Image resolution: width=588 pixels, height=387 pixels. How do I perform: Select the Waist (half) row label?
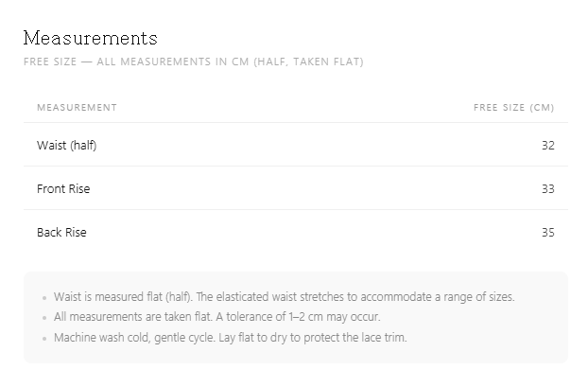click(x=67, y=146)
